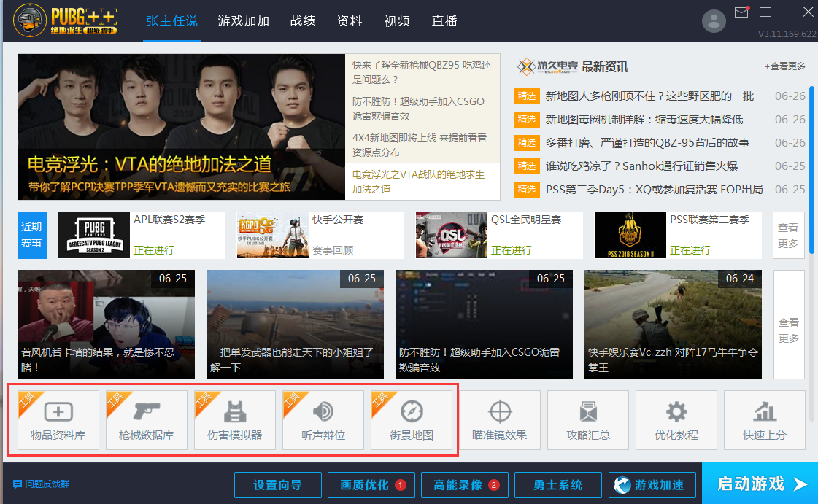818x504 pixels.
Task: Open news about QBZ-95背后的故事
Action: pos(647,143)
